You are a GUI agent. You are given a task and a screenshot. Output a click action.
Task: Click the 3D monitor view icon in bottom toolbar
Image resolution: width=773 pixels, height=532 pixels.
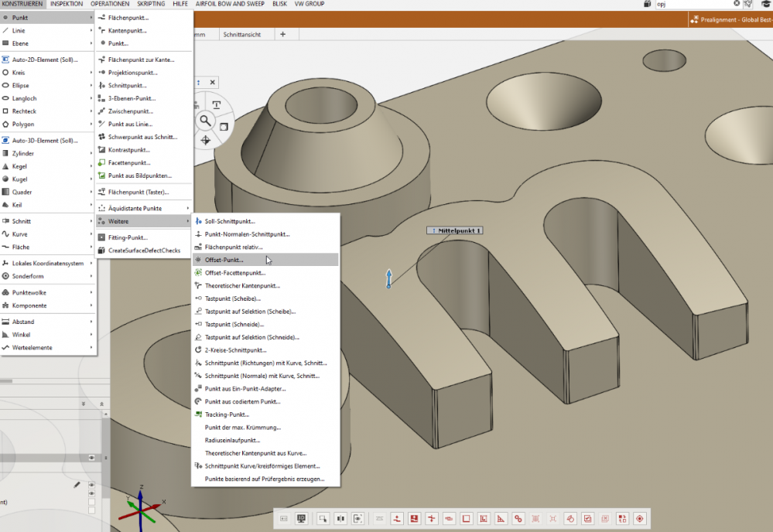pos(301,518)
